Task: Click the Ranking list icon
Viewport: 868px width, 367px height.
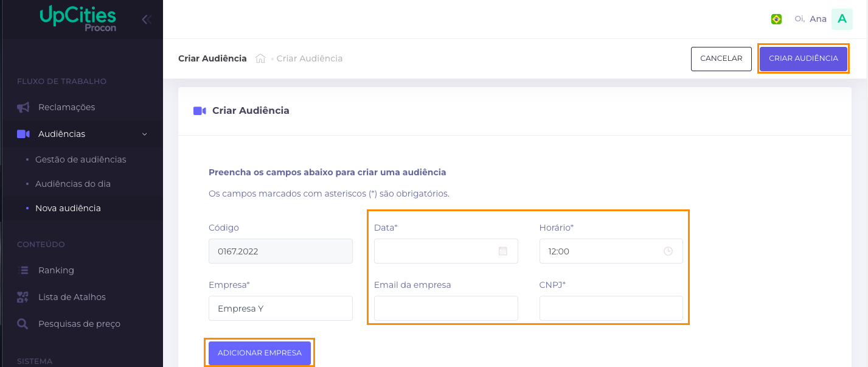Action: pos(23,270)
